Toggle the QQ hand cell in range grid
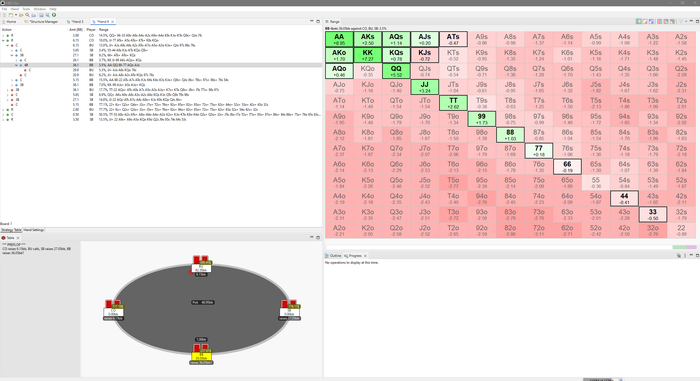 [x=396, y=71]
